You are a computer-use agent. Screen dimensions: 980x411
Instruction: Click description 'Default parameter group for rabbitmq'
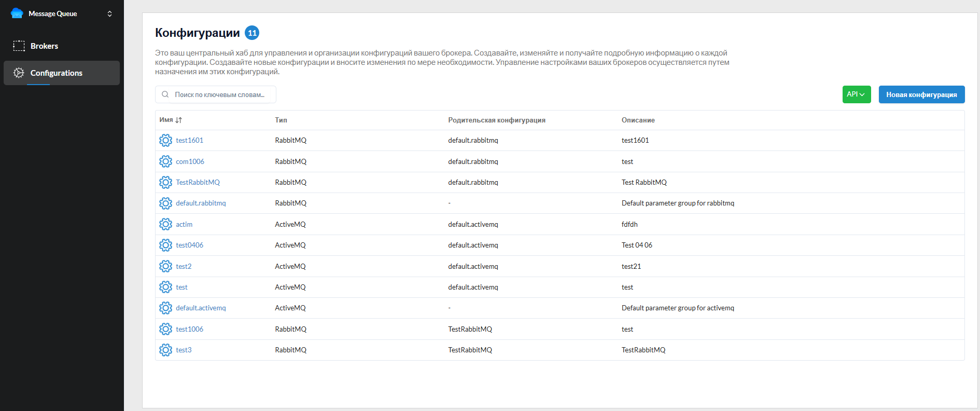(678, 203)
